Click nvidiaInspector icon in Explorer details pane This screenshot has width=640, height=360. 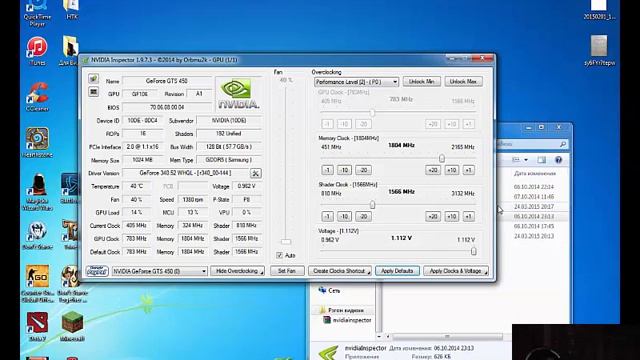[328, 353]
